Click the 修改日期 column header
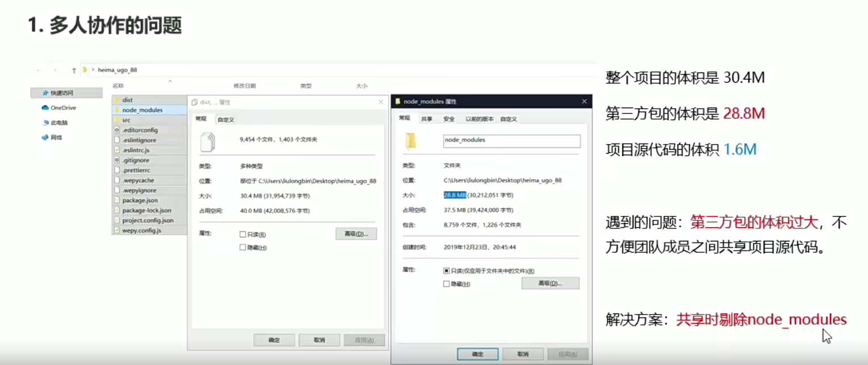The width and height of the screenshot is (868, 365). click(245, 86)
